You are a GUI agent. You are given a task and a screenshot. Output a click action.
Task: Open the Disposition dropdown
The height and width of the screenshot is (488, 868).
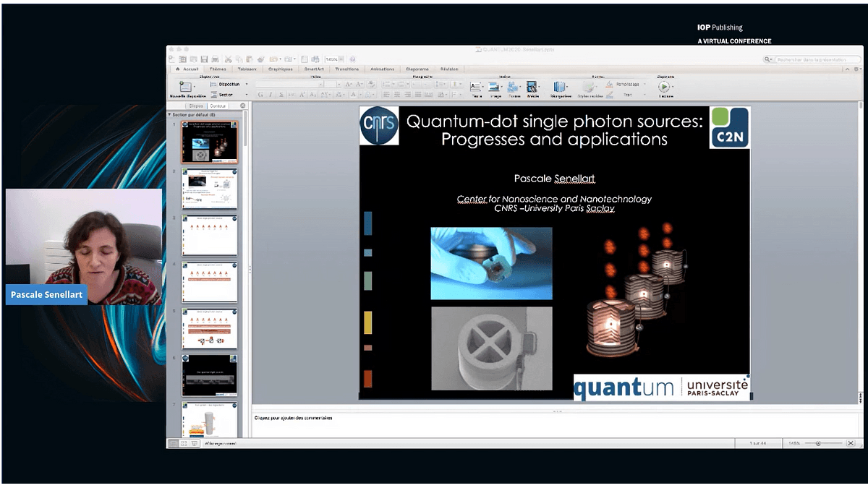pyautogui.click(x=229, y=84)
